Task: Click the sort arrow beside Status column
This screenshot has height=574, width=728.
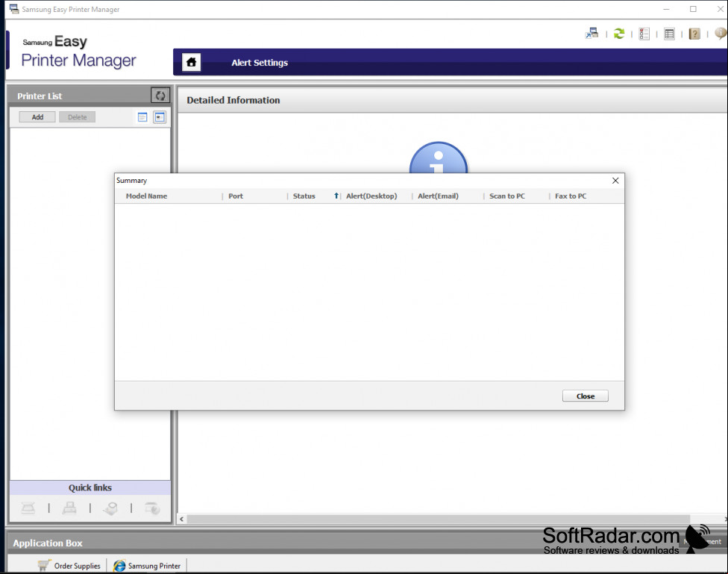Action: pos(336,196)
